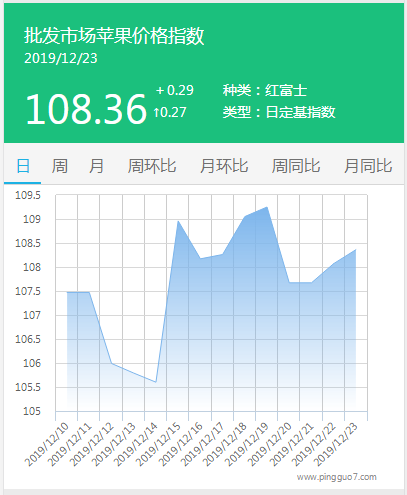
Task: Select the 月 (monthly) tab
Action: point(96,166)
